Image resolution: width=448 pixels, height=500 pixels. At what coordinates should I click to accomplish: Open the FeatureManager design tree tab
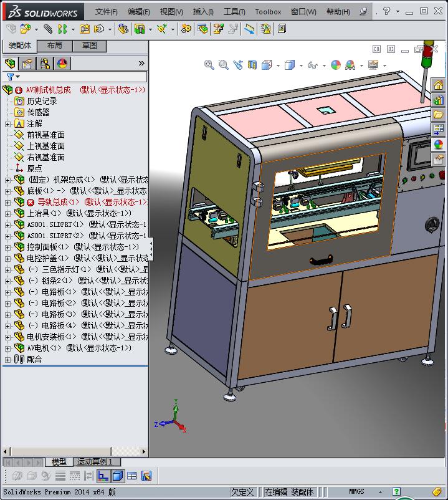pyautogui.click(x=10, y=64)
